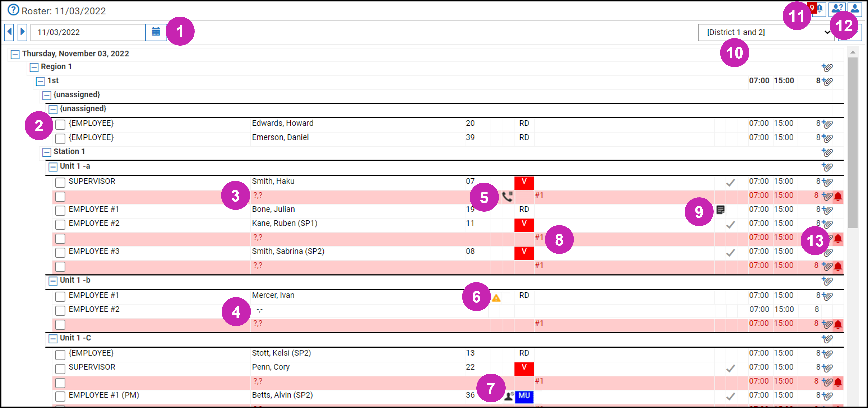
Task: Go to next roster day arrow
Action: [22, 32]
